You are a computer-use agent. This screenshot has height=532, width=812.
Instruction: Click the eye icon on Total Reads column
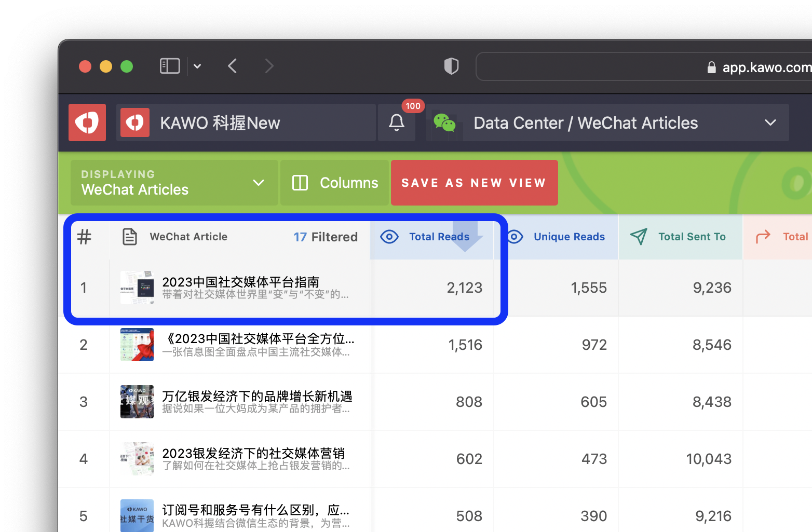coord(389,237)
